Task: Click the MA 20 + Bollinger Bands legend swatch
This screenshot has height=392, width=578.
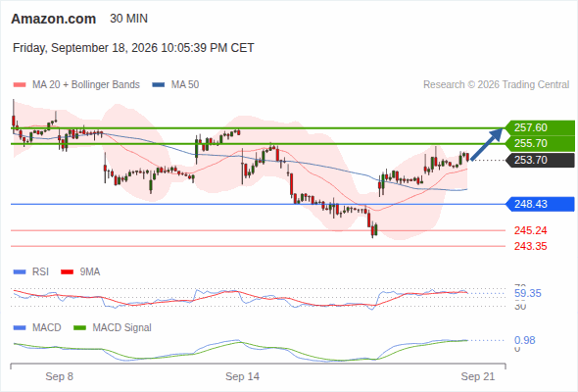Action: click(x=20, y=85)
